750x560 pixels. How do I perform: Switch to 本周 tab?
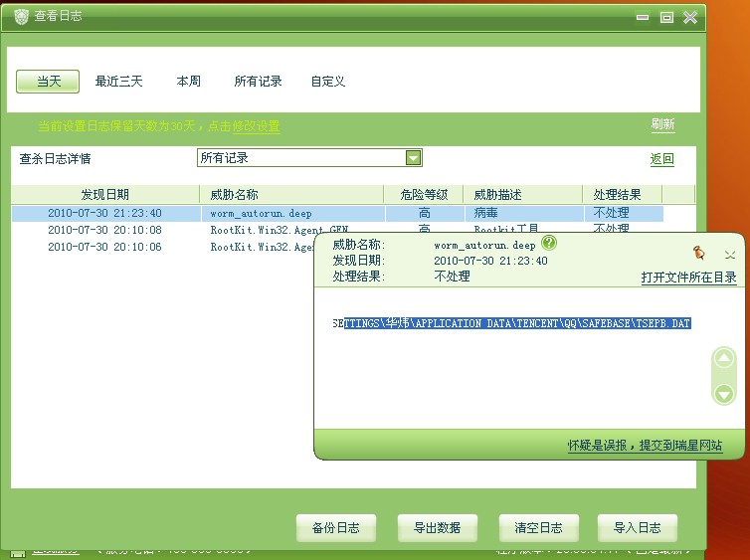pos(188,82)
